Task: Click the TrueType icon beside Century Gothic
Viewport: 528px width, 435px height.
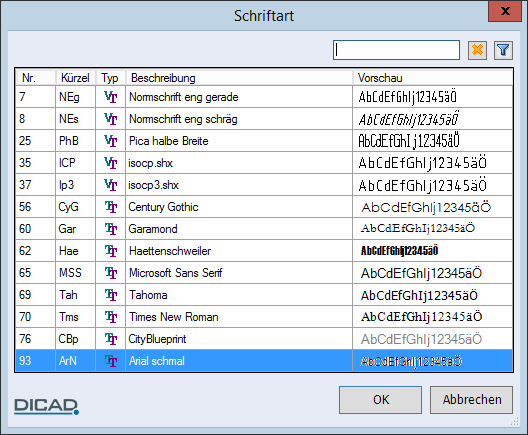Action: pyautogui.click(x=110, y=207)
